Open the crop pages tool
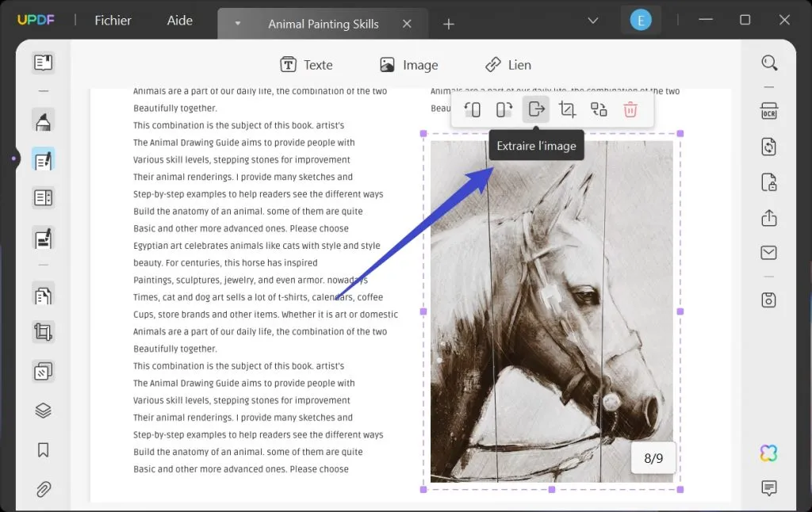Image resolution: width=812 pixels, height=512 pixels. coord(43,332)
